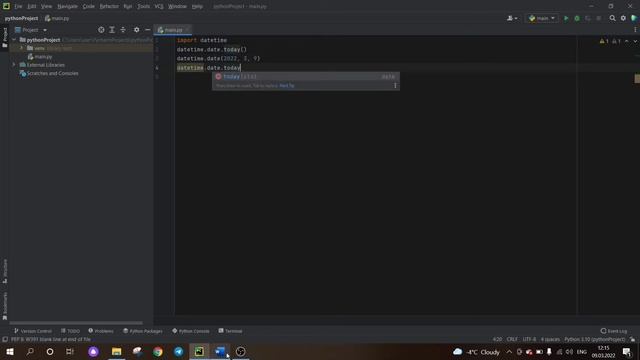Go to previous highlighted error
The image size is (640, 360).
pos(627,41)
